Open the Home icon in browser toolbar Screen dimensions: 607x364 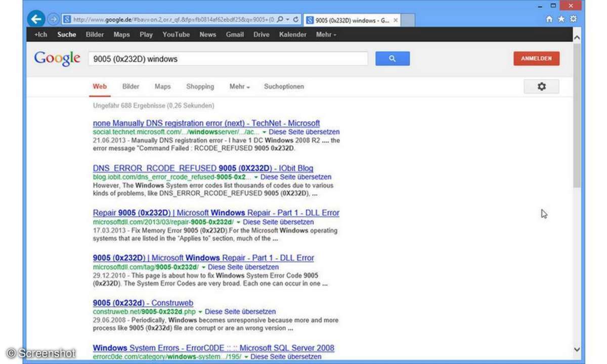pos(550,19)
